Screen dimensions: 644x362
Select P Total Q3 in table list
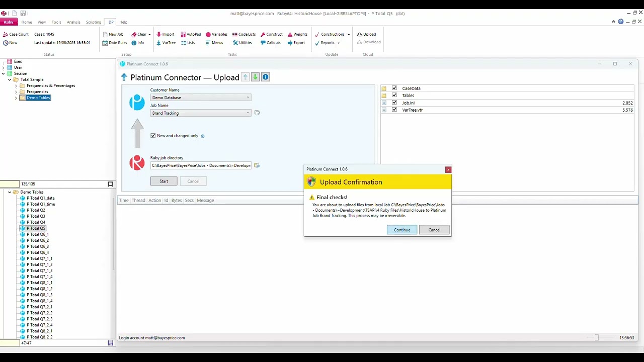[36, 216]
